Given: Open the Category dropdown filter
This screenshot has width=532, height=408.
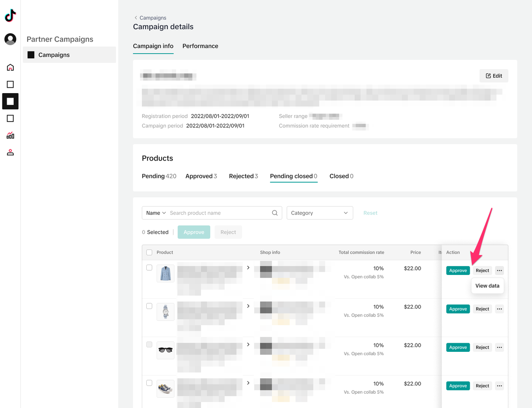Looking at the screenshot, I should click(x=319, y=213).
